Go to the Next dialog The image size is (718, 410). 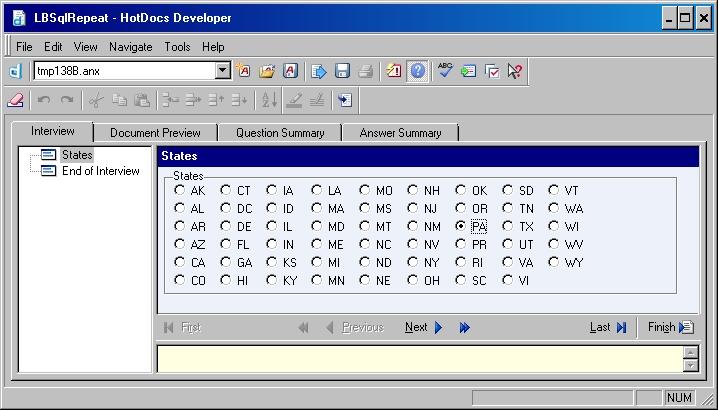(x=424, y=327)
